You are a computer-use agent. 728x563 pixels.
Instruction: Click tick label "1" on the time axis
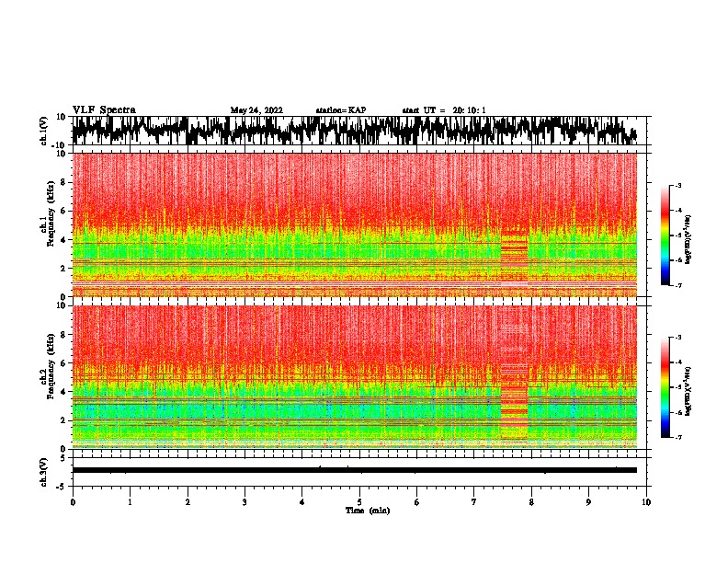[x=130, y=502]
